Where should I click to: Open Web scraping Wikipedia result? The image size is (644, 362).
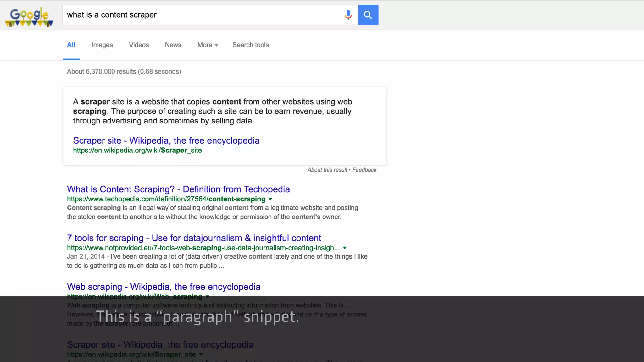(164, 287)
